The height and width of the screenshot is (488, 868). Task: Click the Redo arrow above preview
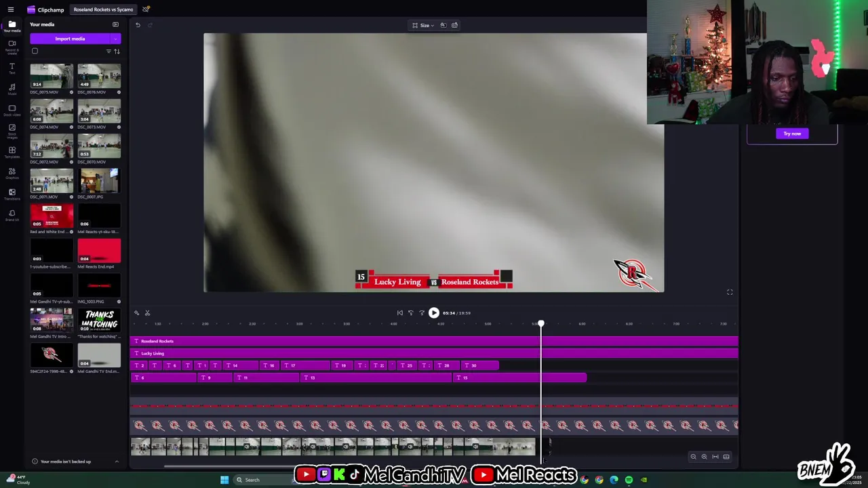[x=150, y=25]
